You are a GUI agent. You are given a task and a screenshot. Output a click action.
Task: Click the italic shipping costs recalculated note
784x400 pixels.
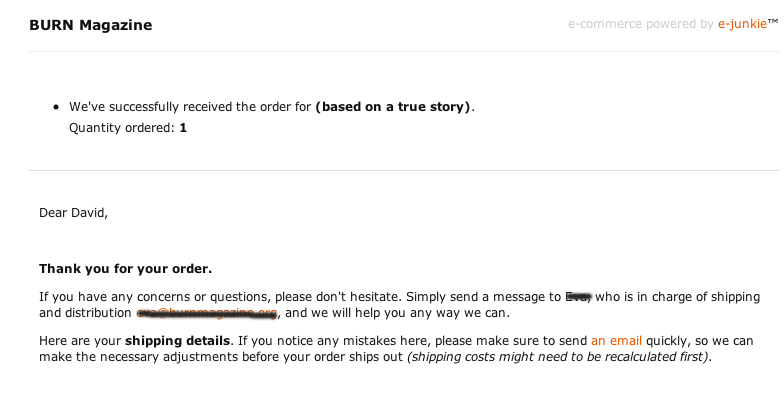tap(559, 357)
